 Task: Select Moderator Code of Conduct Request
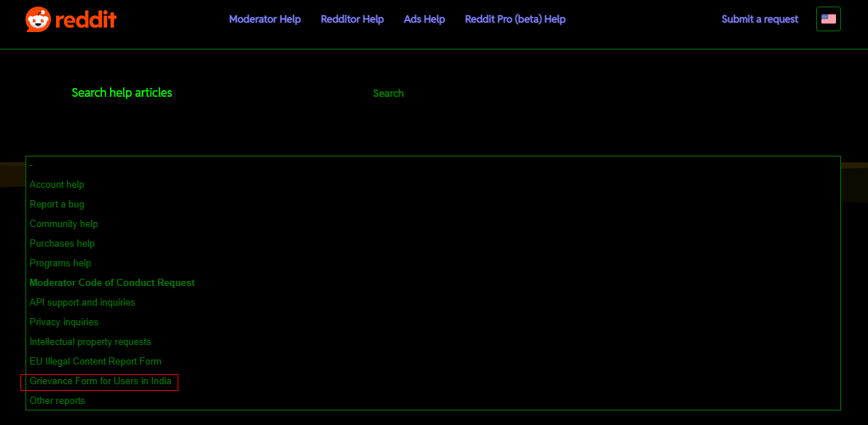coord(433,283)
